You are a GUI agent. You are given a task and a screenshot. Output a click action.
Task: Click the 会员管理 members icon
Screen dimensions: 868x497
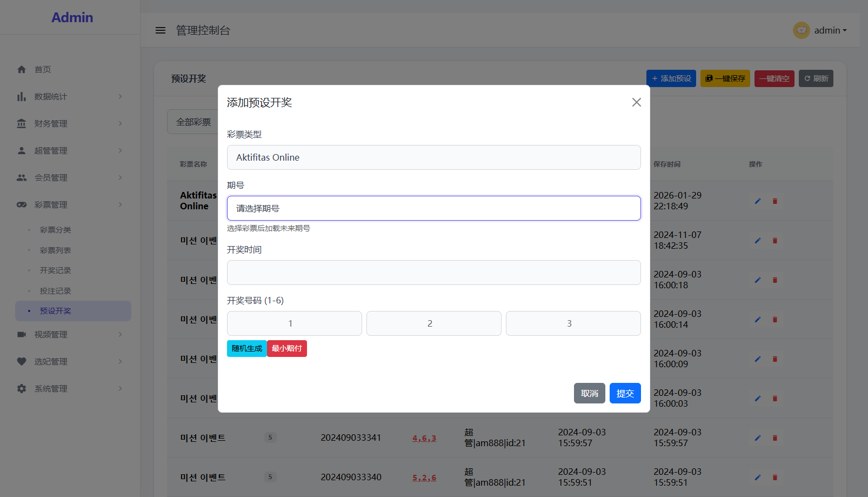tap(22, 177)
